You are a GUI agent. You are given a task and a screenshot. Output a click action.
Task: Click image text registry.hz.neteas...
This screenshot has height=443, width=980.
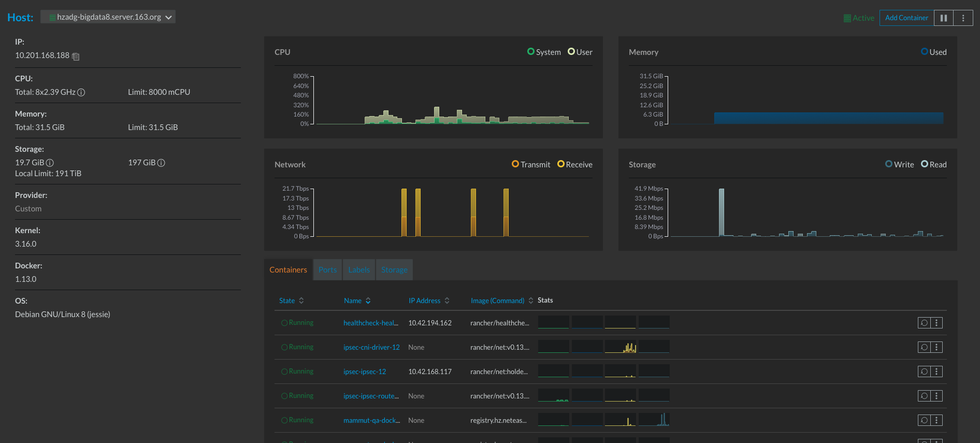pos(498,421)
